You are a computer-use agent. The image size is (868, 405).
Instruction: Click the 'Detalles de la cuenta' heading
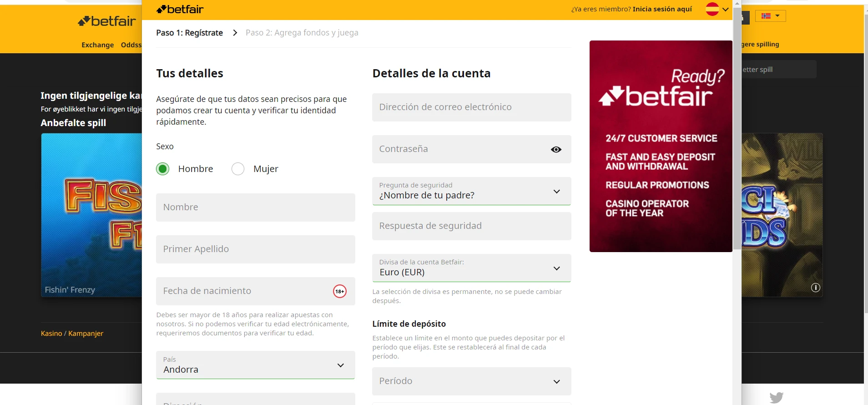point(431,73)
